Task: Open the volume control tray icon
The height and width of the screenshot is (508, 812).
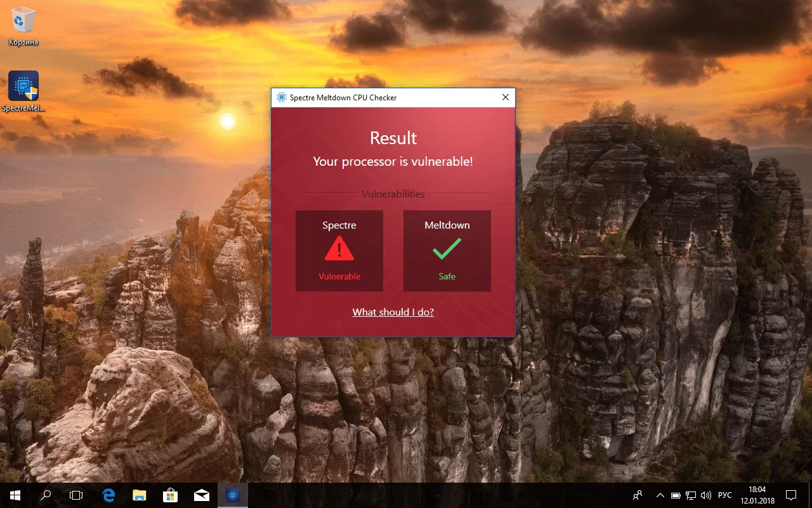Action: pyautogui.click(x=706, y=495)
